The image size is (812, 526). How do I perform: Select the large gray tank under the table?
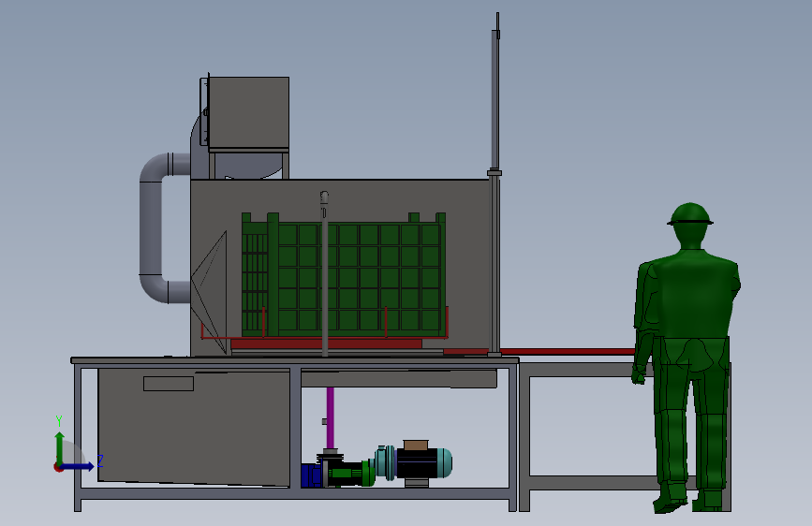point(194,428)
